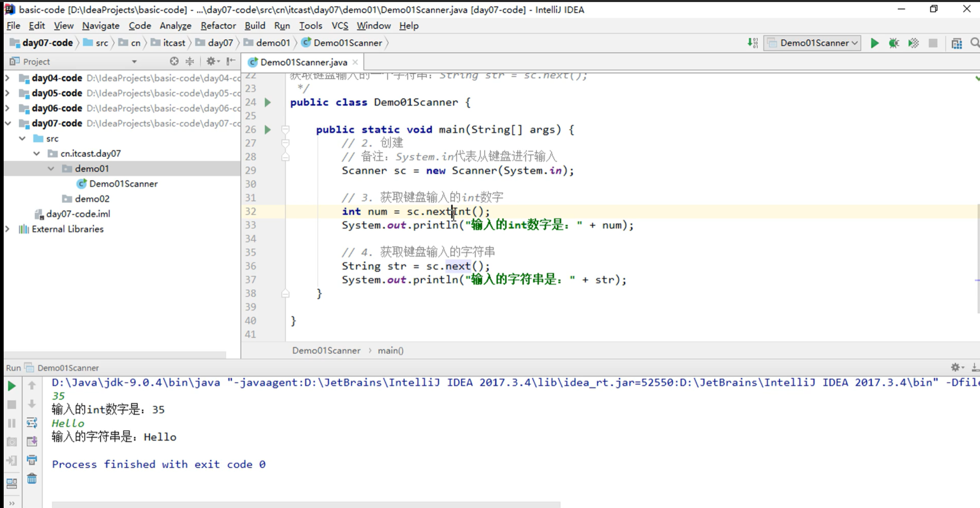This screenshot has width=980, height=508.
Task: Click the scroll from source target icon
Action: 174,61
